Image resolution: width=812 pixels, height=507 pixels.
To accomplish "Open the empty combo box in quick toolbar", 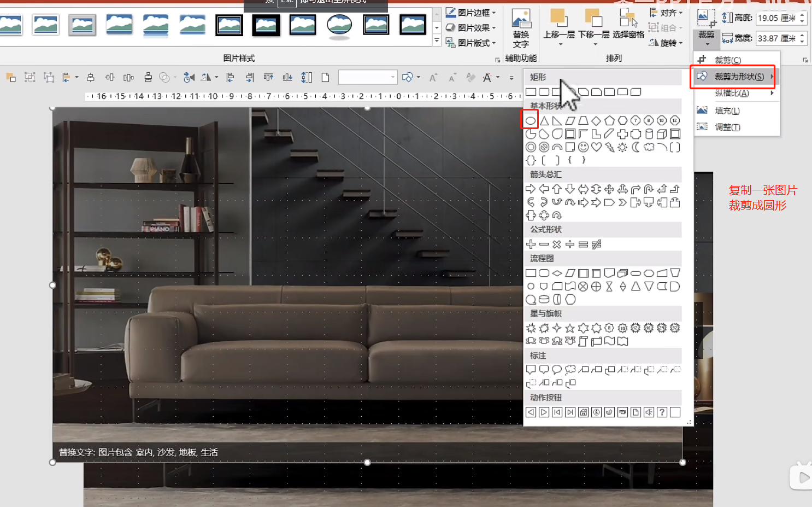I will (367, 78).
